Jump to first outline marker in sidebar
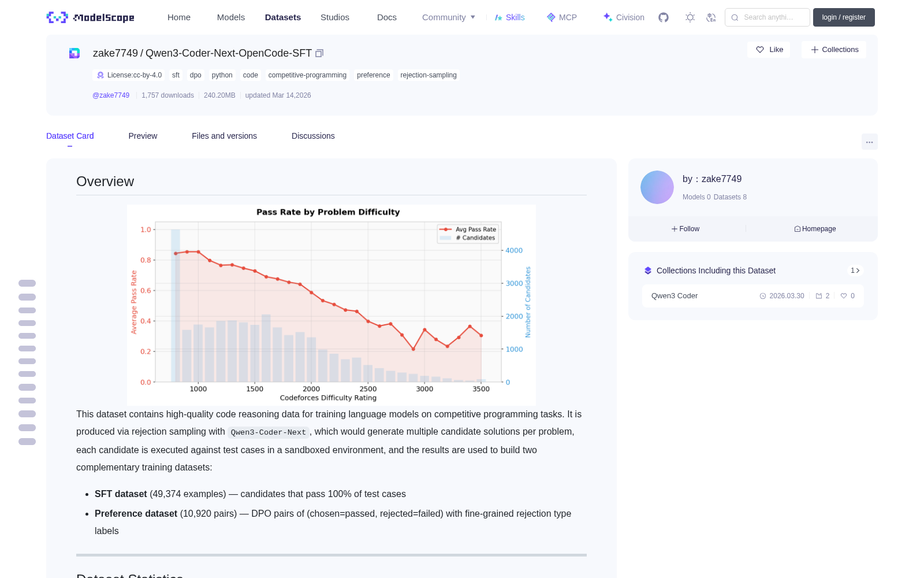924x578 pixels. point(27,283)
